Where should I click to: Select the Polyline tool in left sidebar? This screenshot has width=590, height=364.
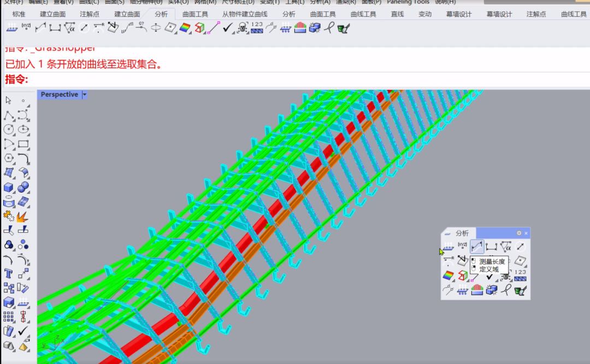pos(9,116)
